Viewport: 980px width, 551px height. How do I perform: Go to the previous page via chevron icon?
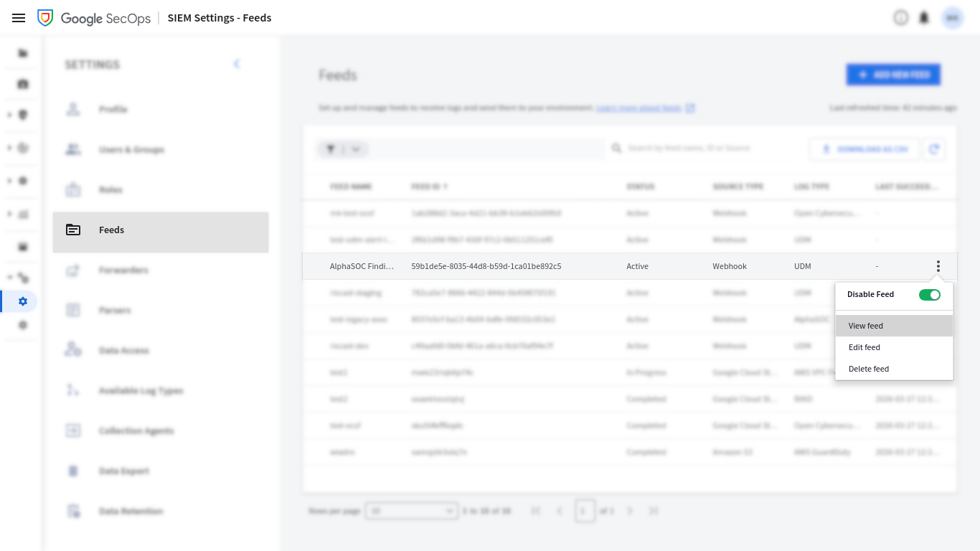560,511
